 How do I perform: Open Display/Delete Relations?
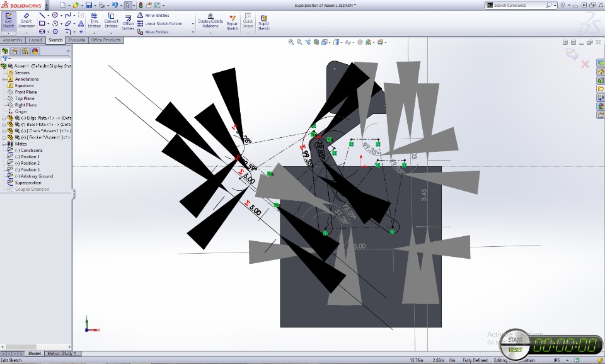pos(210,20)
